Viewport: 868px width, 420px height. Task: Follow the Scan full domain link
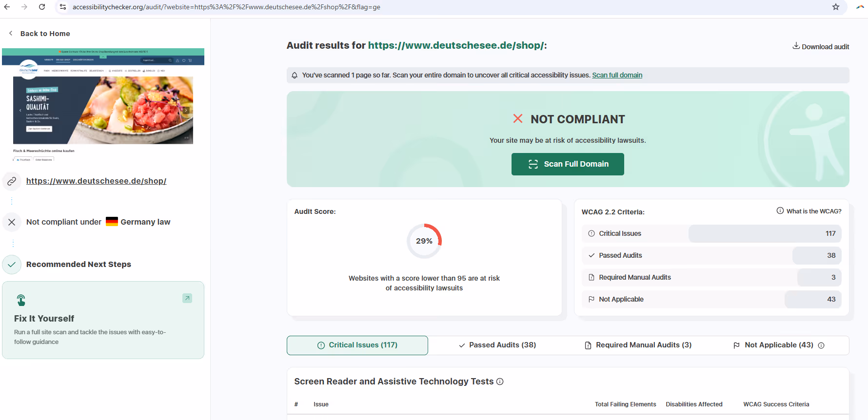[617, 75]
